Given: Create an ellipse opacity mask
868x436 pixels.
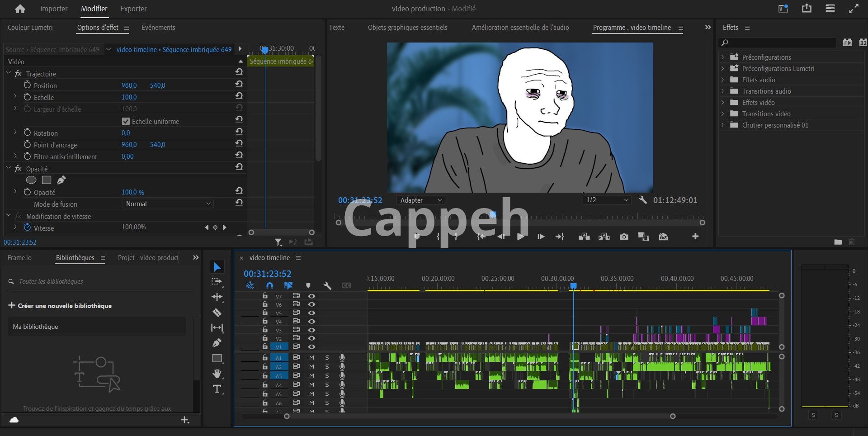Looking at the screenshot, I should (x=31, y=180).
